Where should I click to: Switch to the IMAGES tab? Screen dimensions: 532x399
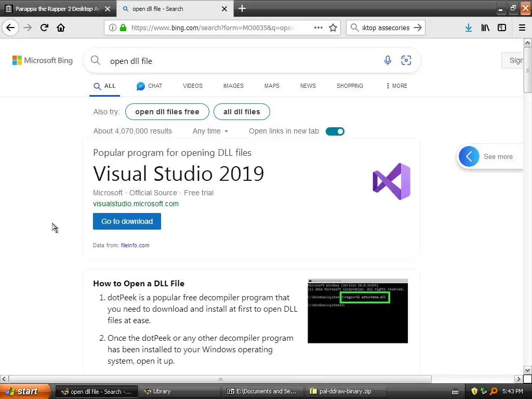coord(233,86)
